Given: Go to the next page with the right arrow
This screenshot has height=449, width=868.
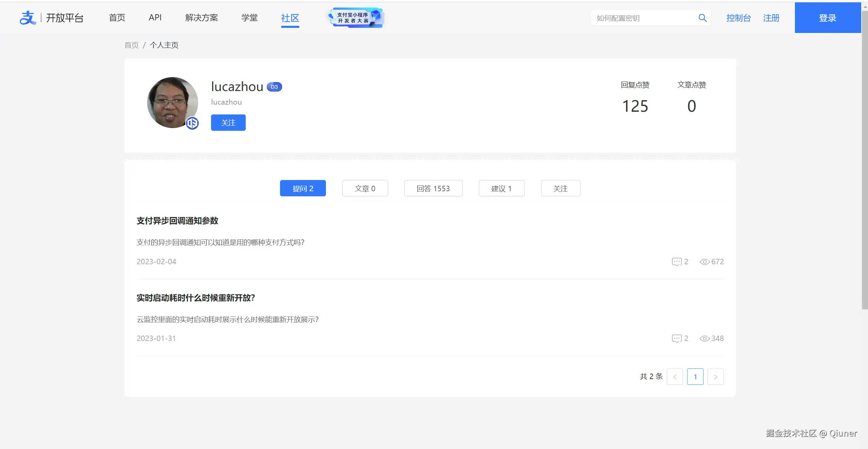Looking at the screenshot, I should pos(715,377).
